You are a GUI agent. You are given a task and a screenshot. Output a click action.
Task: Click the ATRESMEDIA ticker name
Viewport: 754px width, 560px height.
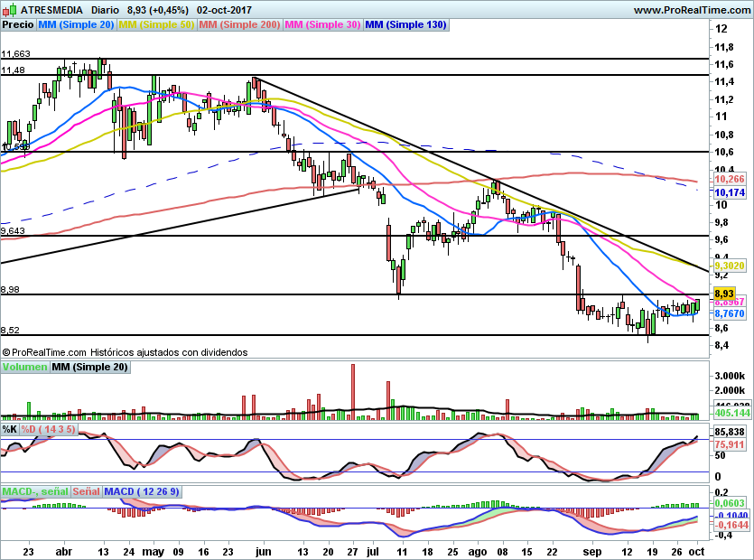pos(51,10)
